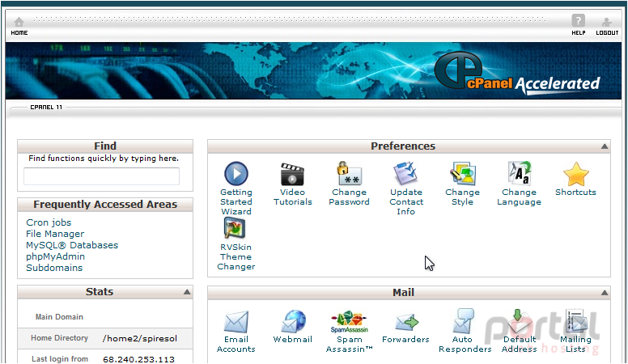Open the Cron jobs link
The height and width of the screenshot is (364, 628).
pos(49,222)
